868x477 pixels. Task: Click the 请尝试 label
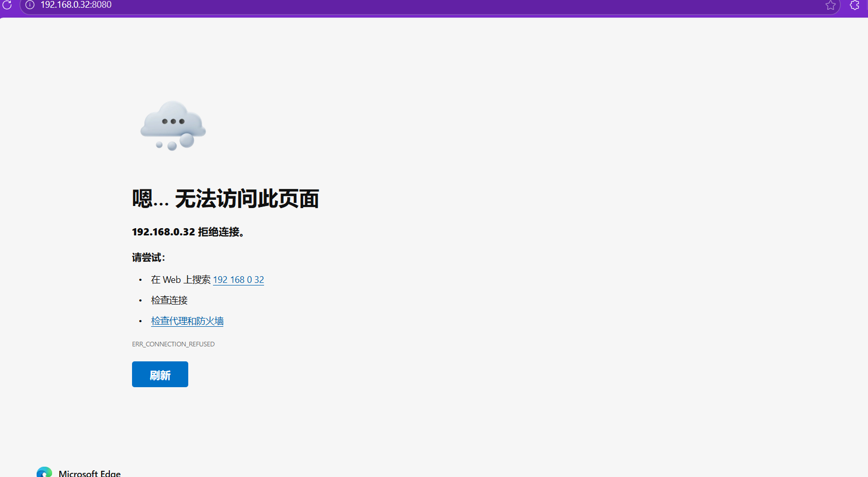[x=149, y=258]
